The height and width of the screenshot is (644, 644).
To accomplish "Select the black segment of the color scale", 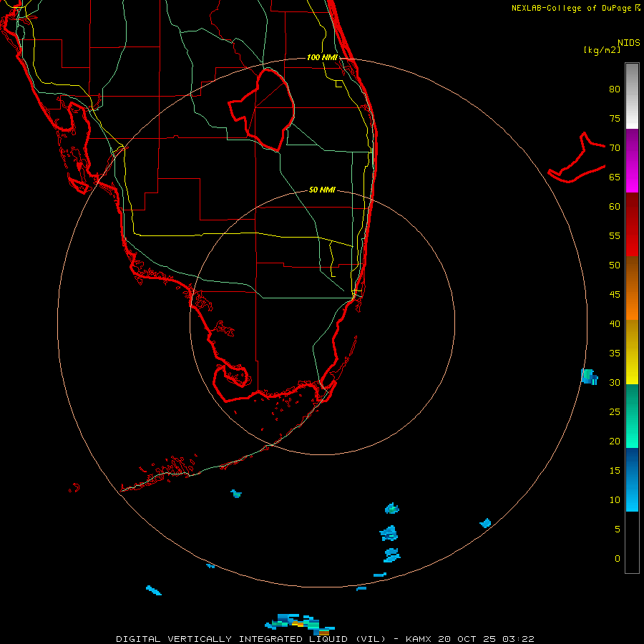I will click(x=632, y=542).
